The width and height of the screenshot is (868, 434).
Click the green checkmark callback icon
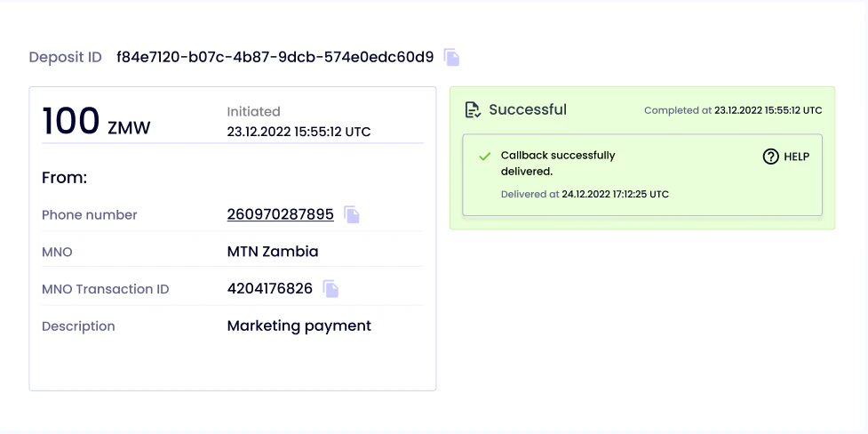pos(485,157)
